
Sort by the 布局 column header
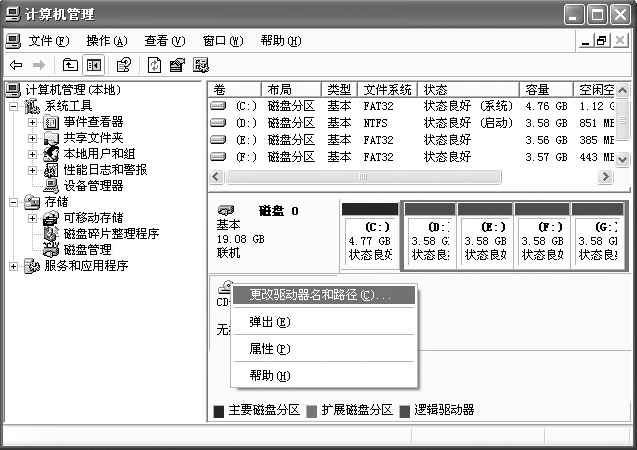coord(291,89)
